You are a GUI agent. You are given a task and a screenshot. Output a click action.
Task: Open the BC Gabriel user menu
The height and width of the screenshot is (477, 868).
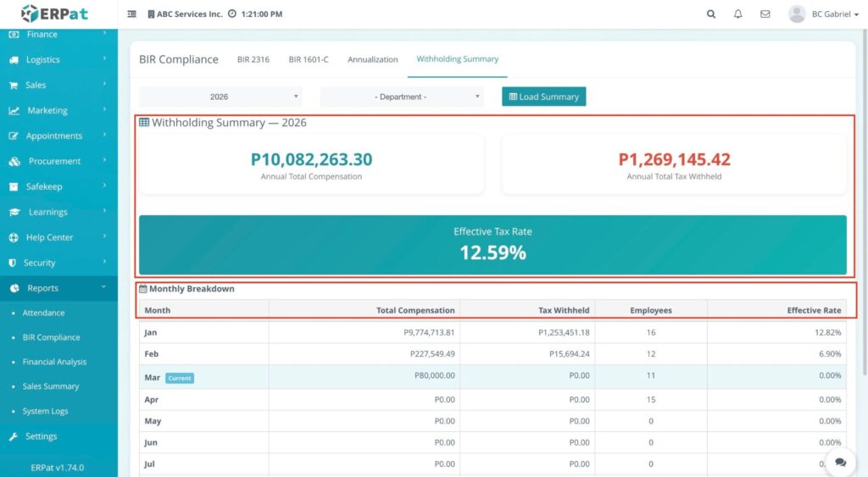[x=821, y=14]
